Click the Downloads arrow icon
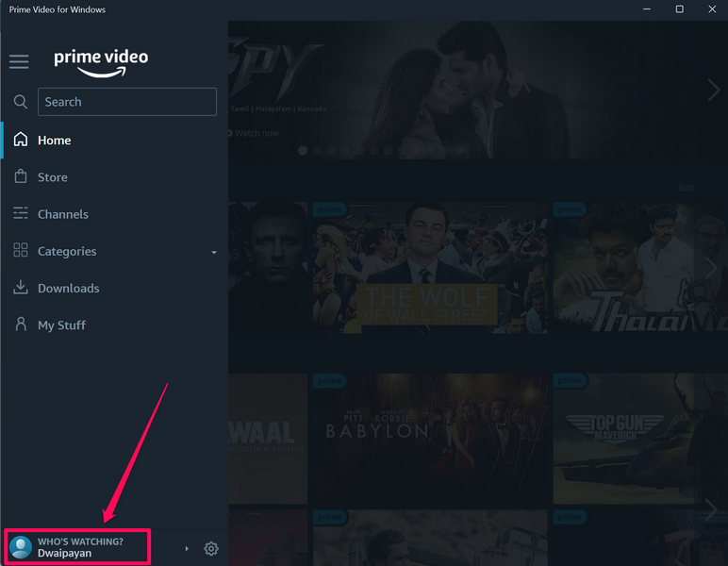 pos(21,287)
